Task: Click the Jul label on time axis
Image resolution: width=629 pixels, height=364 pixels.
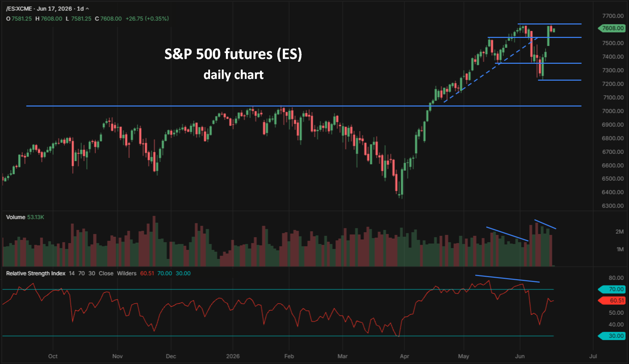Action: (x=593, y=356)
